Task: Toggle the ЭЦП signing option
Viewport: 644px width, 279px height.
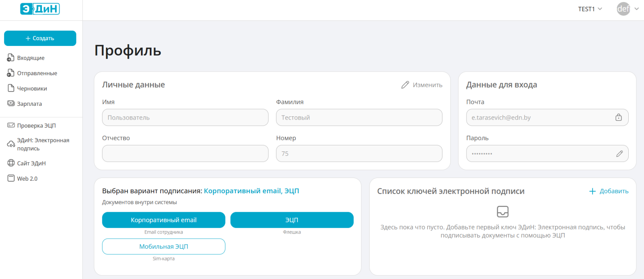Action: coord(292,220)
